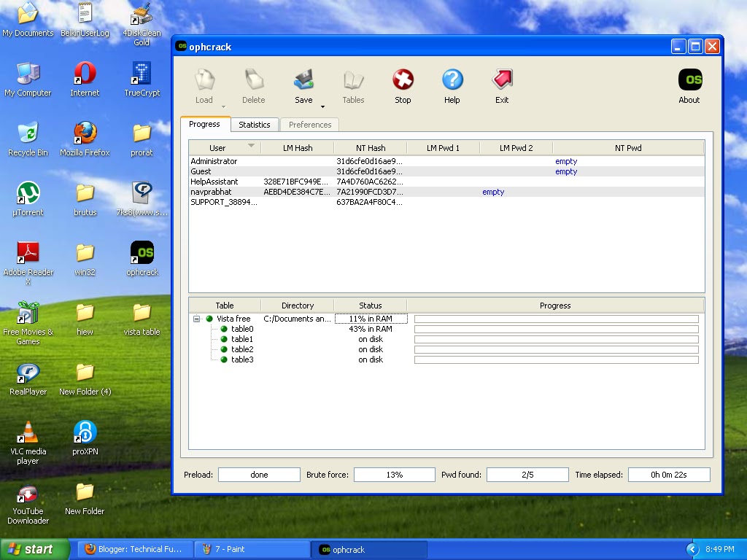This screenshot has height=560, width=747.
Task: Collapse the Vista free table tree
Action: 196,319
